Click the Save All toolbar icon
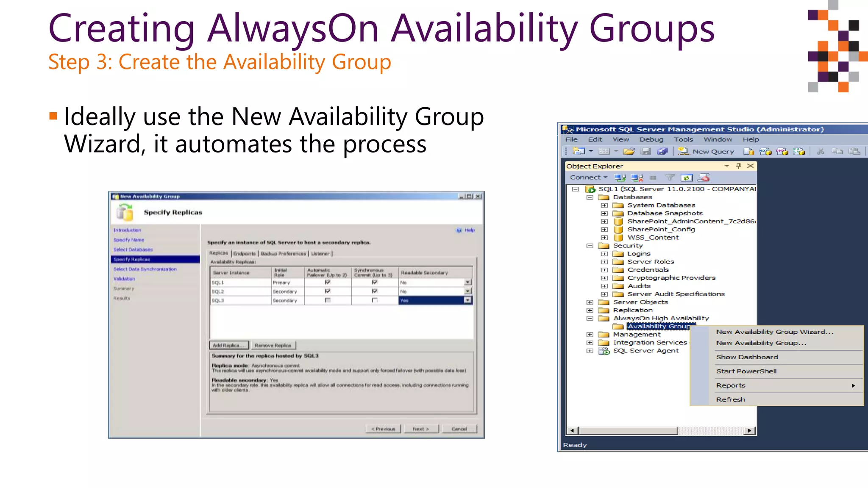868x488 pixels. point(662,151)
